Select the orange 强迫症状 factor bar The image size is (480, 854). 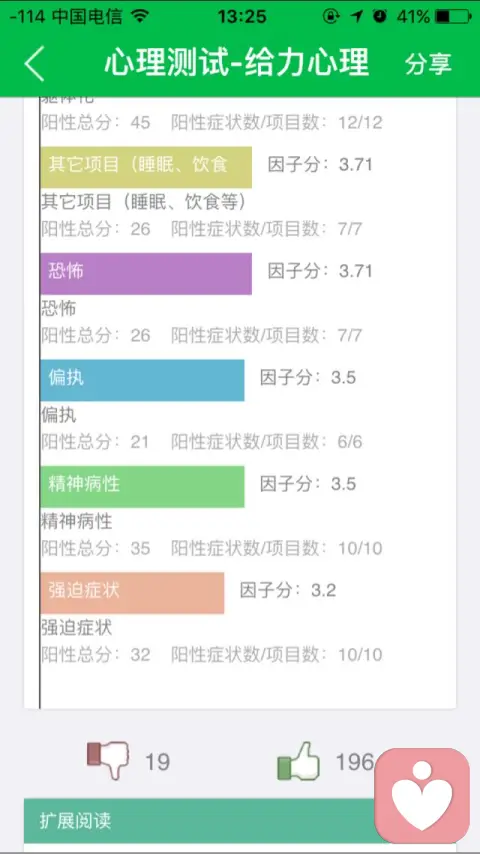tap(132, 593)
